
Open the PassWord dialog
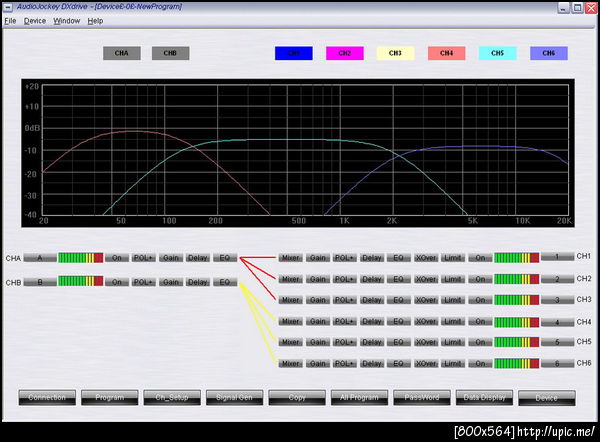click(422, 398)
